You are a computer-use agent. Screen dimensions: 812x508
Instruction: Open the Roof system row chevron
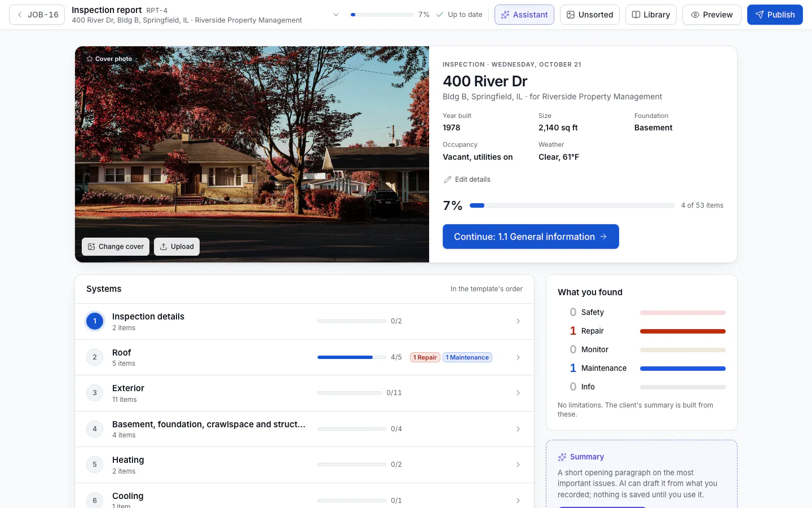coord(518,357)
